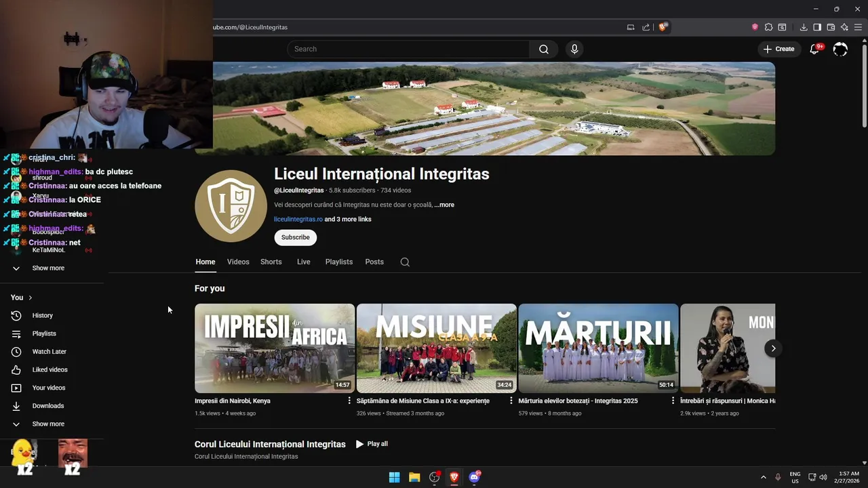Click the YouTube search magnifier button
Screen dimensions: 868x488
point(544,49)
